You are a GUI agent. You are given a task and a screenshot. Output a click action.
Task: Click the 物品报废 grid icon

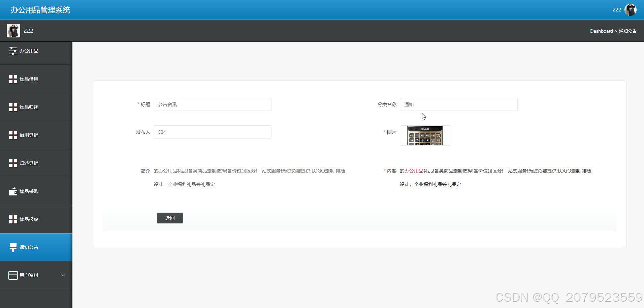[x=13, y=219]
